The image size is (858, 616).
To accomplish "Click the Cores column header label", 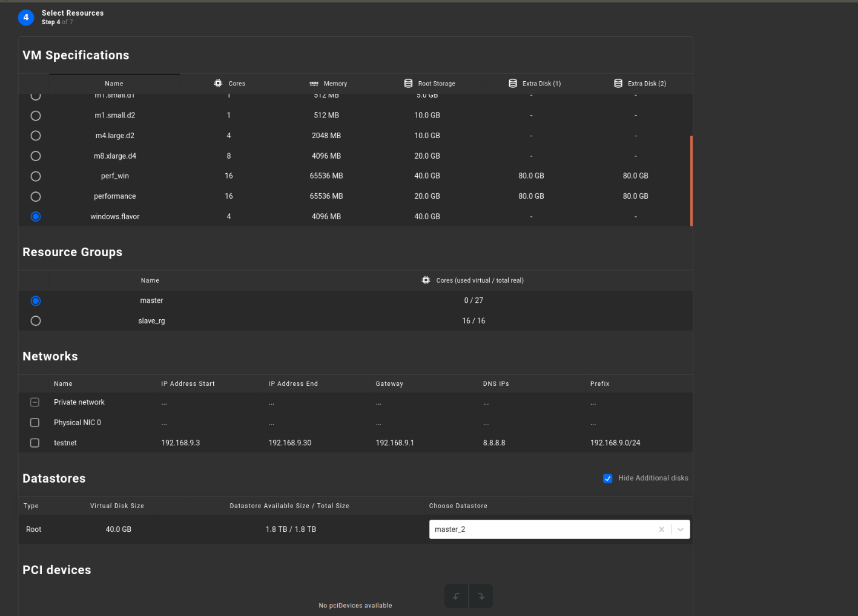I will point(237,84).
